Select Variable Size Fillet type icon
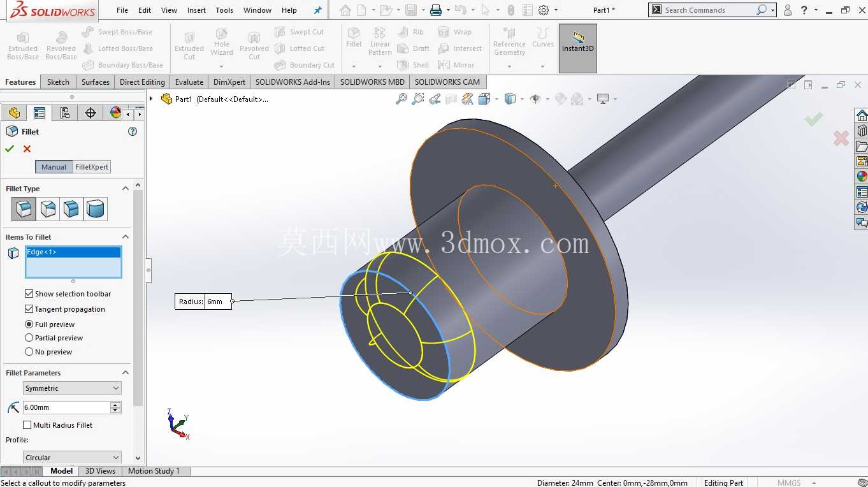868x487 pixels. click(48, 209)
